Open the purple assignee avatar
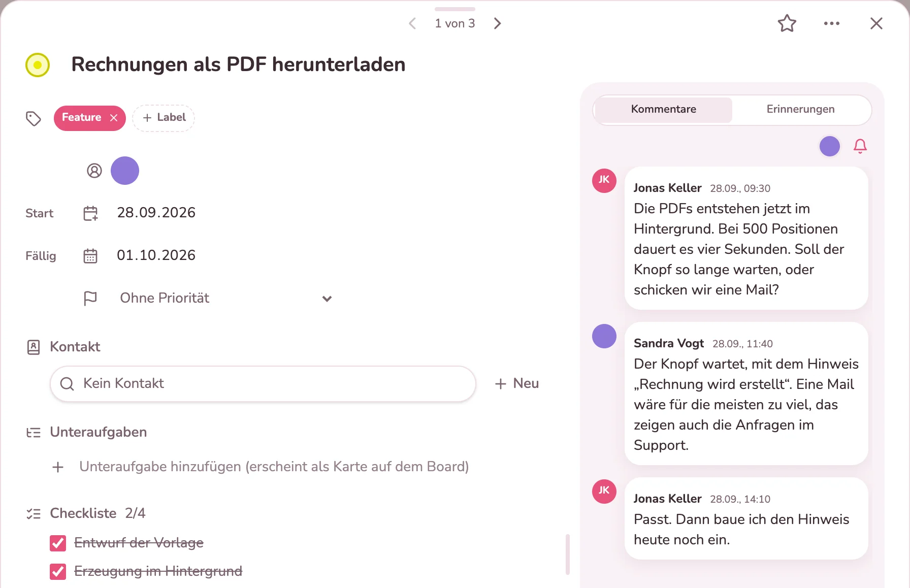This screenshot has height=588, width=910. click(125, 171)
